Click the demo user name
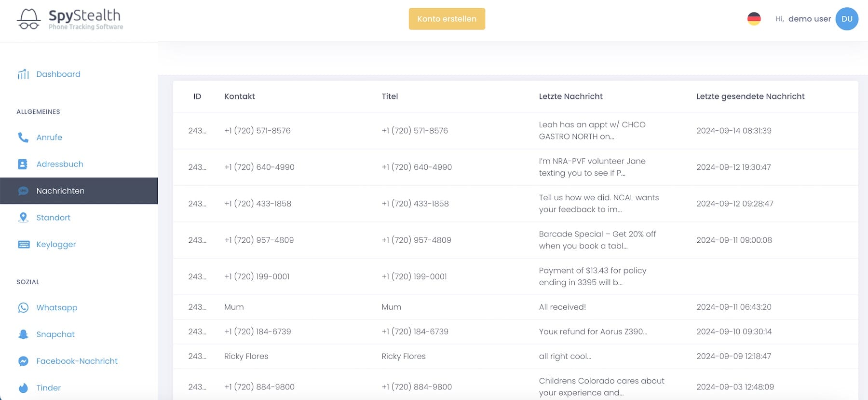This screenshot has height=400, width=868. pyautogui.click(x=810, y=19)
